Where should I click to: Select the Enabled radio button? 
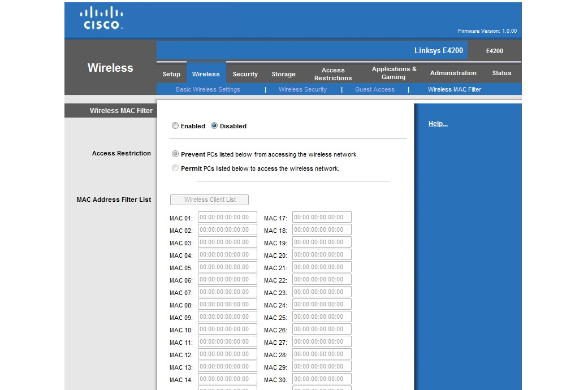(175, 126)
